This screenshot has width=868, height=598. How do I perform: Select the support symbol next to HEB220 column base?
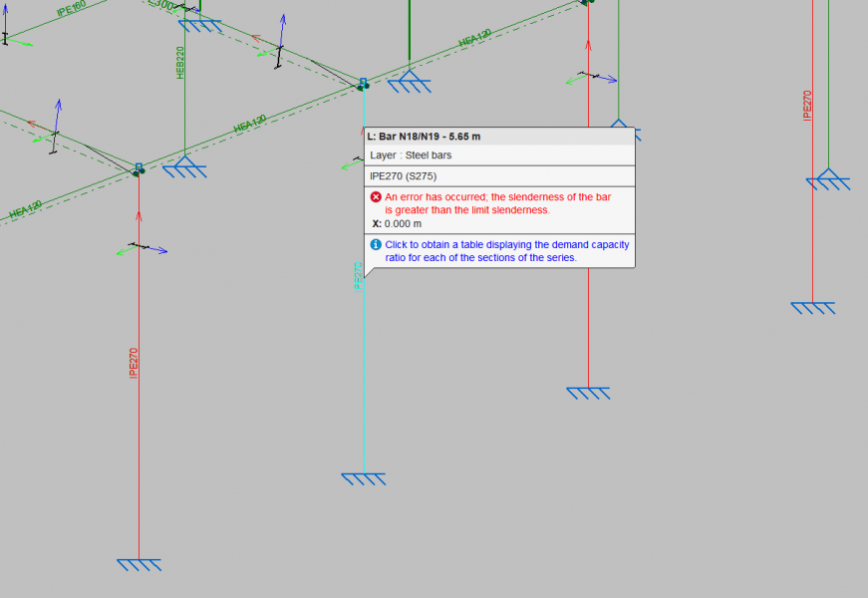184,168
